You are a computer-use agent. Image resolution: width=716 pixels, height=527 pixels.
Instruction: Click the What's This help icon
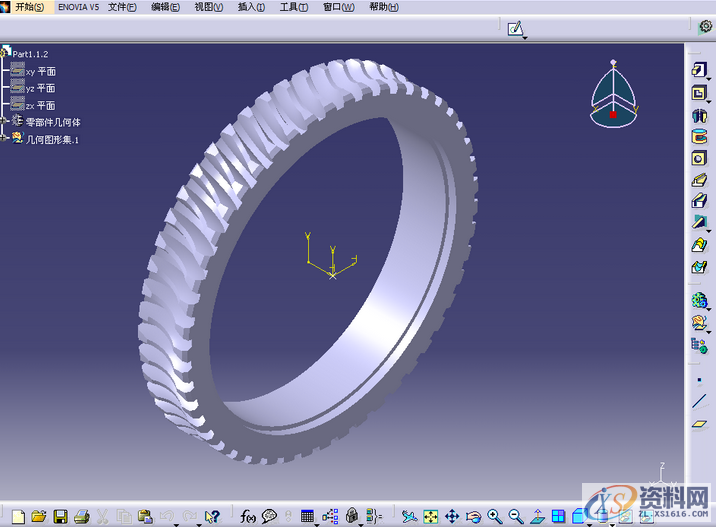pyautogui.click(x=211, y=516)
